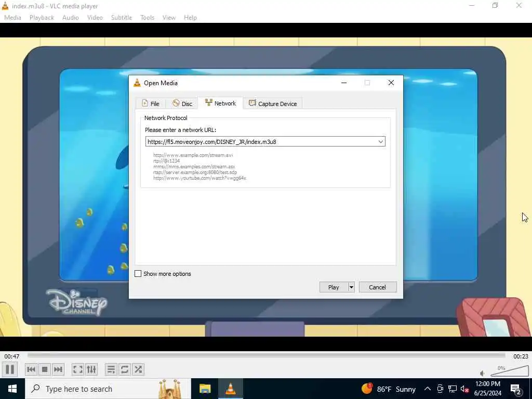Open the weather widget showing 86°F Sunny

388,389
